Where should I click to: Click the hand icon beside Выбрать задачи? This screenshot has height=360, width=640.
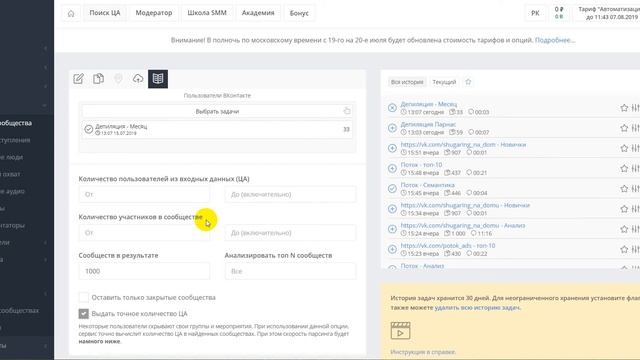(347, 111)
